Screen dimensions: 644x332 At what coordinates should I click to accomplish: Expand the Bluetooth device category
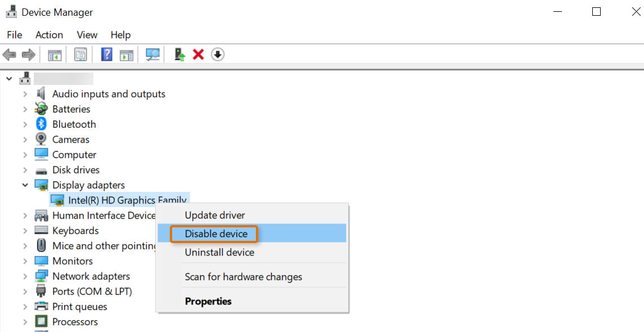(x=24, y=124)
